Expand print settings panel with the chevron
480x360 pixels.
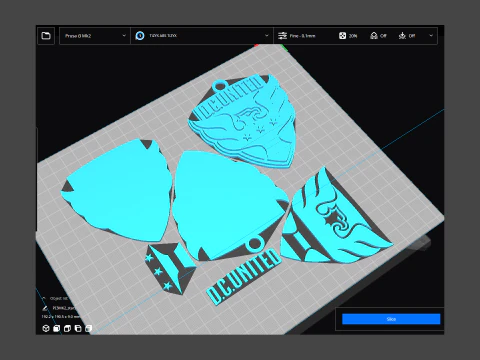click(x=431, y=35)
